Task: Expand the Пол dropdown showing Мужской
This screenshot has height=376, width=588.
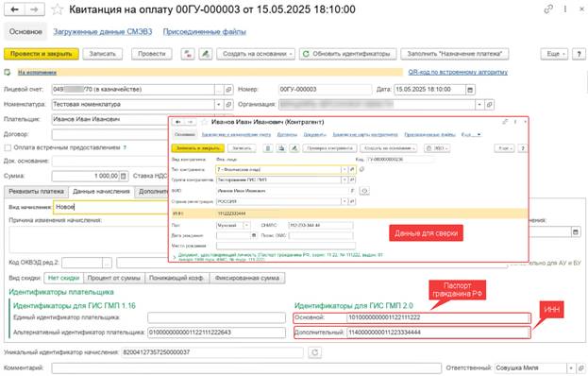Action: [246, 226]
